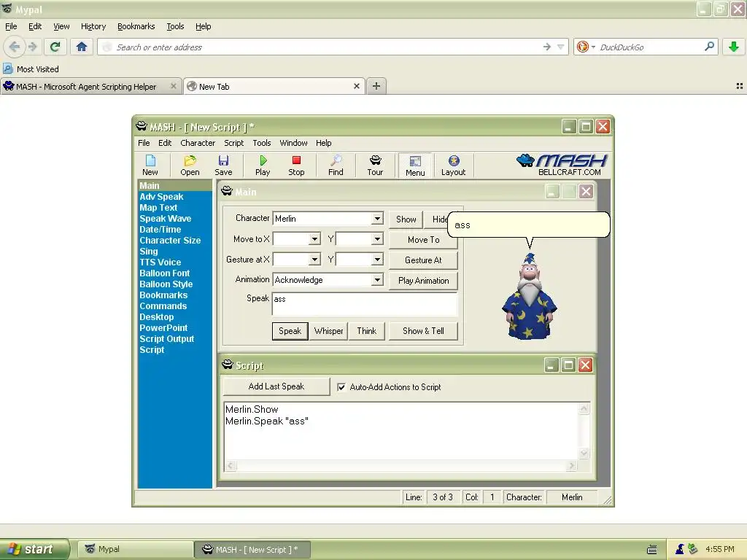Viewport: 747px width, 560px height.
Task: Play the script with the green Play icon
Action: [263, 166]
